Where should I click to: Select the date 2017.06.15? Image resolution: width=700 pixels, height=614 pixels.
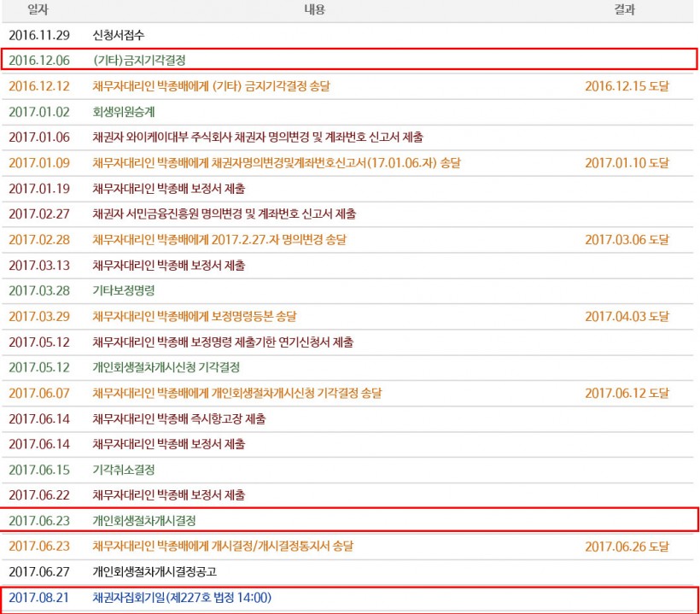click(x=39, y=471)
